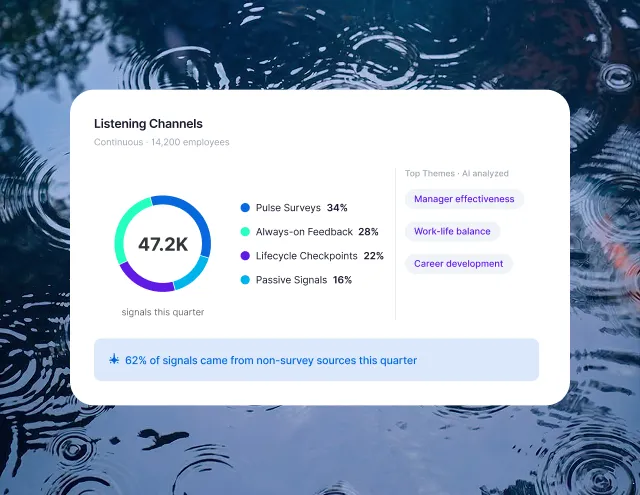640x495 pixels.
Task: Click the Listening Channels card title
Action: point(148,124)
